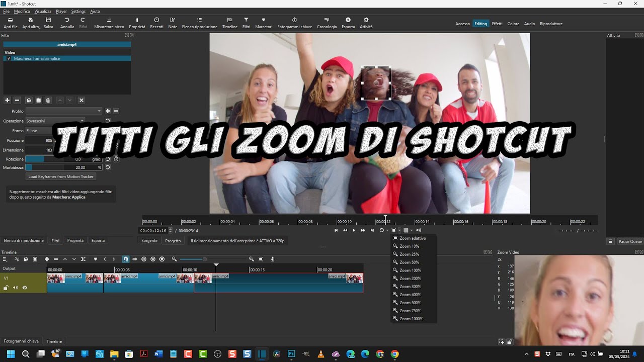The width and height of the screenshot is (644, 362).
Task: Click timeline Lift up-arrow icon
Action: [65, 259]
